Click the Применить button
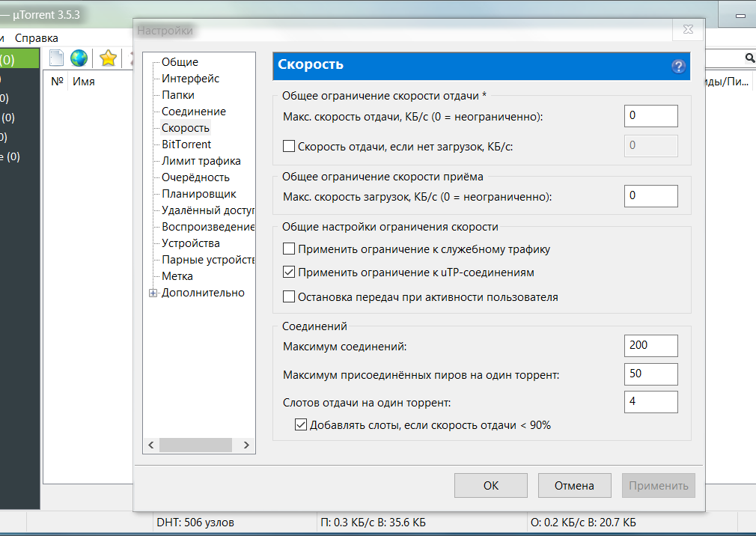Image resolution: width=756 pixels, height=536 pixels. coord(659,485)
